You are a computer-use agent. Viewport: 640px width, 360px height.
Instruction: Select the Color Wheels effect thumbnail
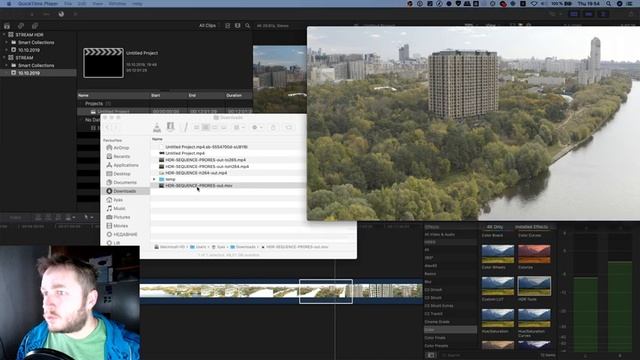tap(498, 254)
